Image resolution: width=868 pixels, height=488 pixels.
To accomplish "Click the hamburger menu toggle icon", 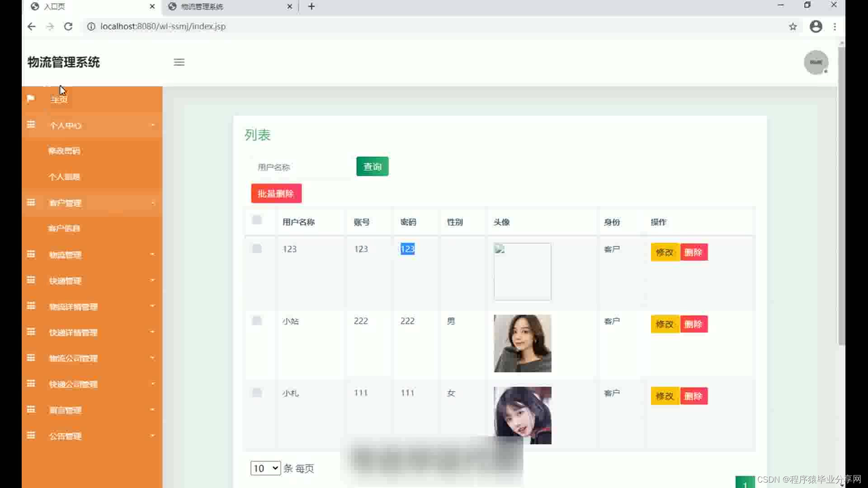I will click(x=179, y=62).
